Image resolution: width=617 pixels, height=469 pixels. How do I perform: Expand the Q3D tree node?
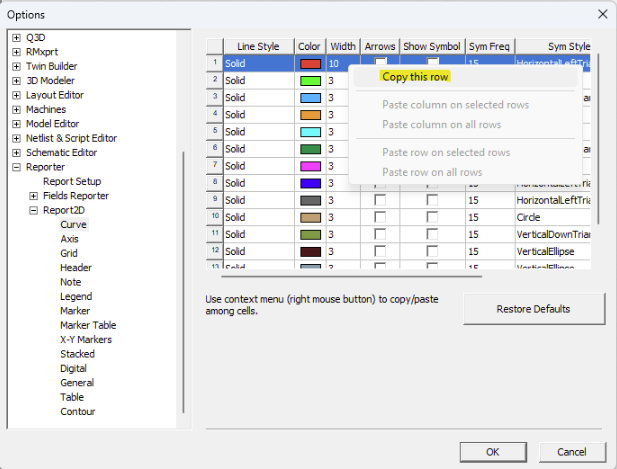(16, 39)
